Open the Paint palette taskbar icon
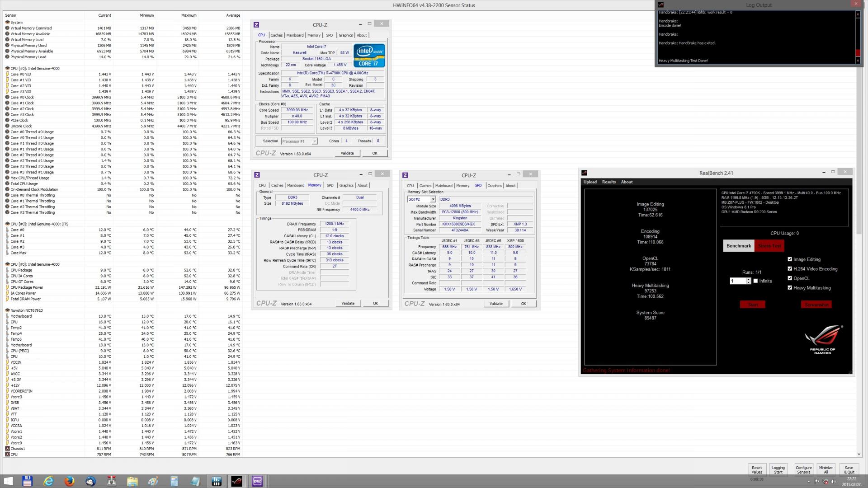868x488 pixels. click(x=153, y=481)
